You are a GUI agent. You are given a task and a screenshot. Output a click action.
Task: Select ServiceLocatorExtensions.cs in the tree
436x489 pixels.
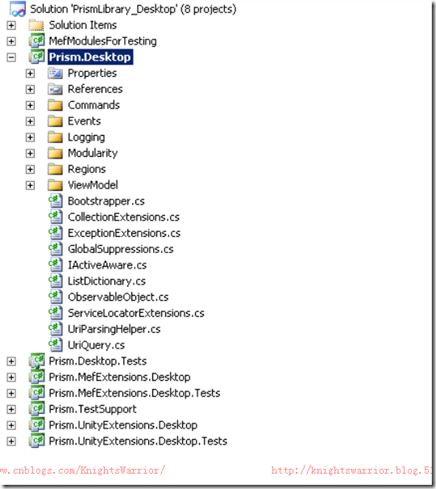pyautogui.click(x=136, y=313)
